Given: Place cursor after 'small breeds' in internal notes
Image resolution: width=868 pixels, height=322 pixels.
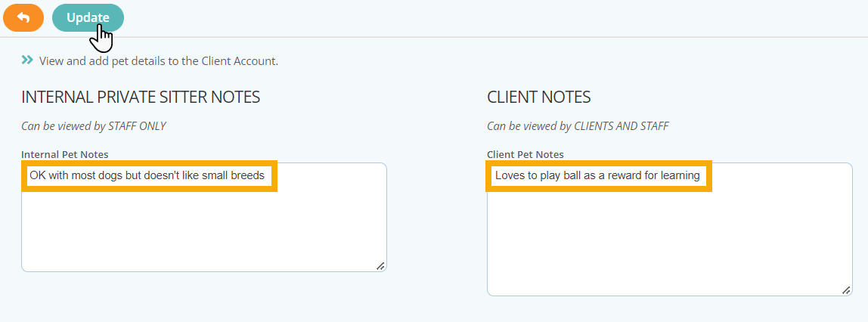Looking at the screenshot, I should tap(265, 176).
